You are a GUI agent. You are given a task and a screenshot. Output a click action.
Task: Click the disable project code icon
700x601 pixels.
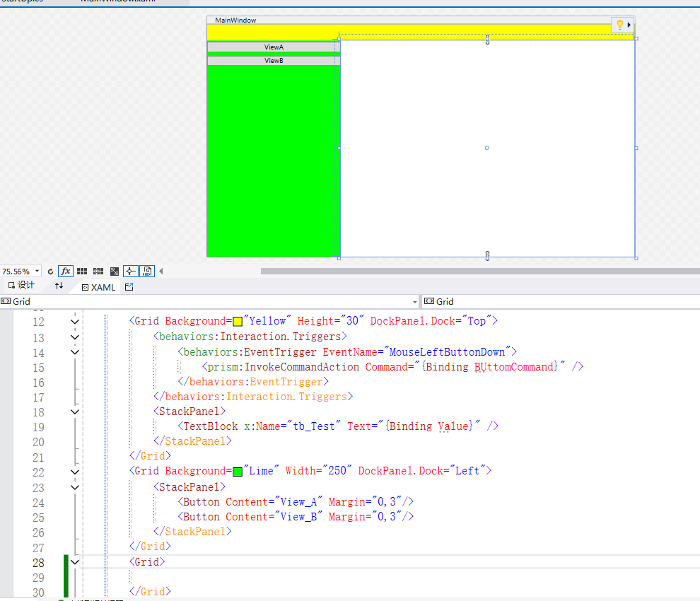(x=146, y=271)
